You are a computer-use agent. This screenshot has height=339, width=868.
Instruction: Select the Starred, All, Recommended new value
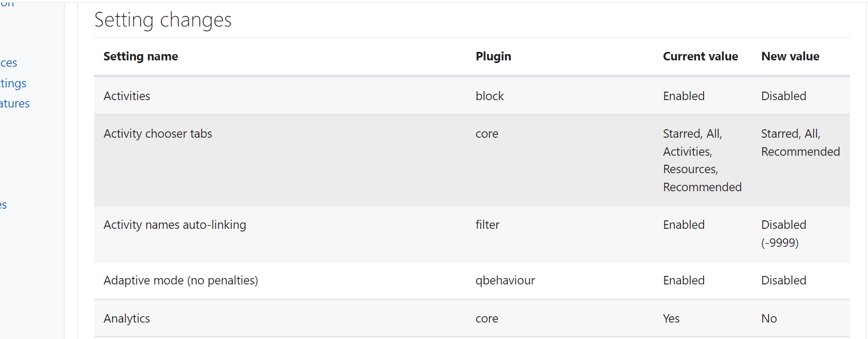coord(800,142)
